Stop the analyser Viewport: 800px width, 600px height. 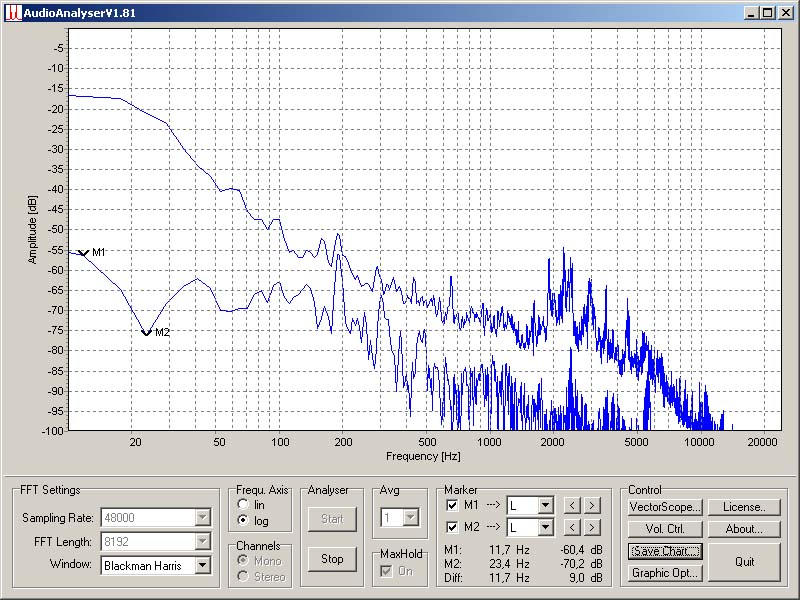332,559
